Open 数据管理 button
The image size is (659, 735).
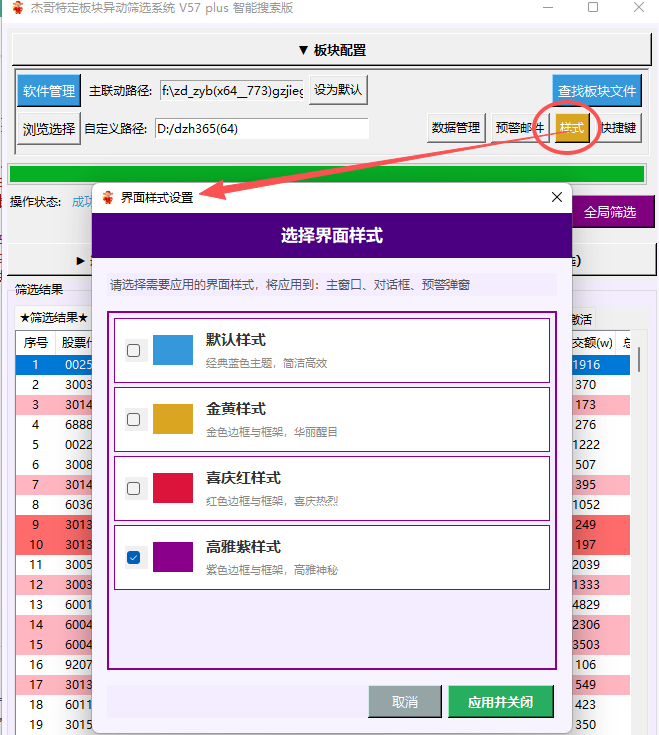coord(456,128)
